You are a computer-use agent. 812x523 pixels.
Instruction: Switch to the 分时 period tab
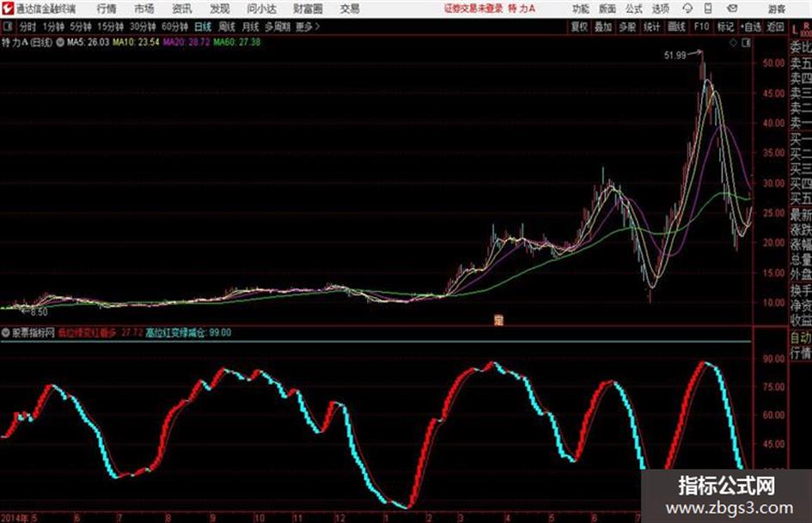click(28, 27)
